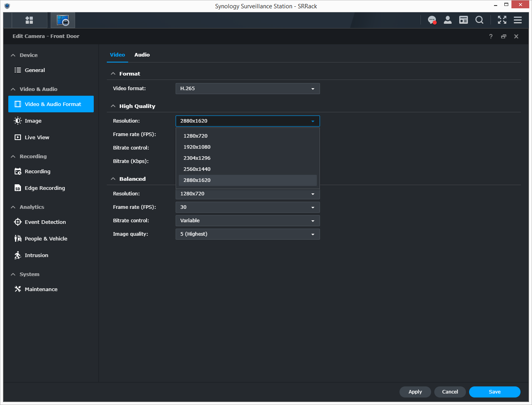Screen dimensions: 532x405
Task: Click the Save button
Action: click(495, 392)
